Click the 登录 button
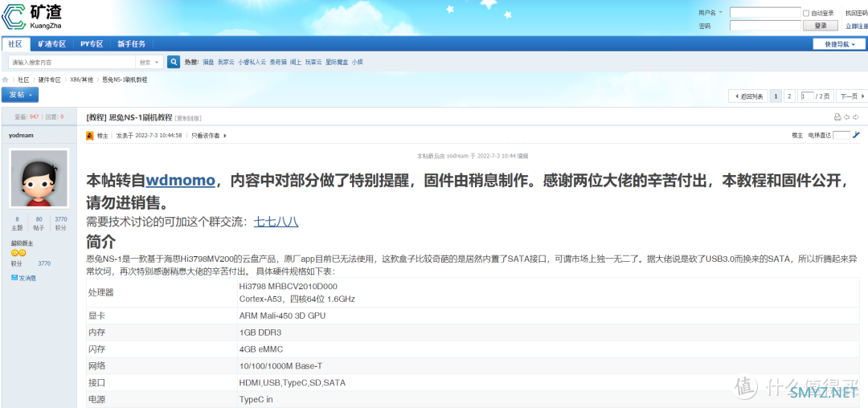This screenshot has width=868, height=408. [x=821, y=26]
